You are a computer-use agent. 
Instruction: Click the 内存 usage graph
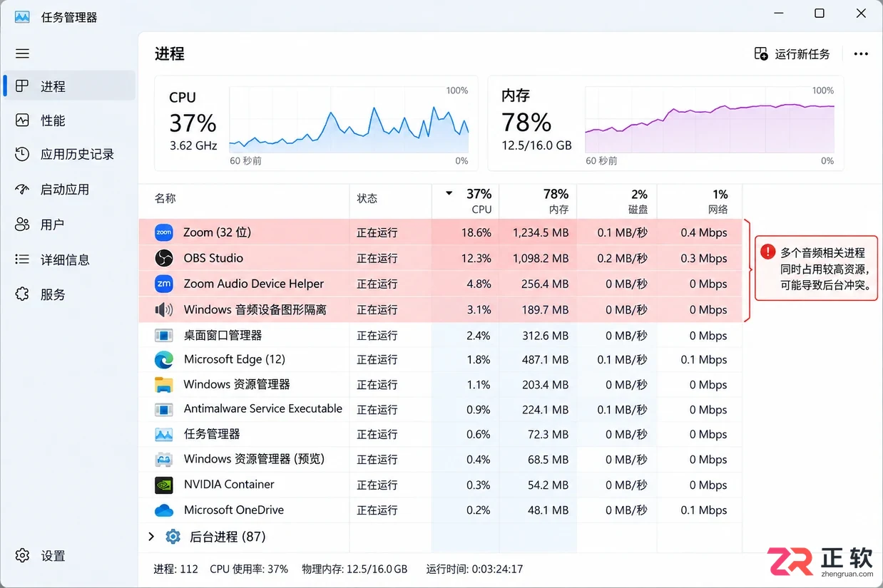pyautogui.click(x=710, y=120)
